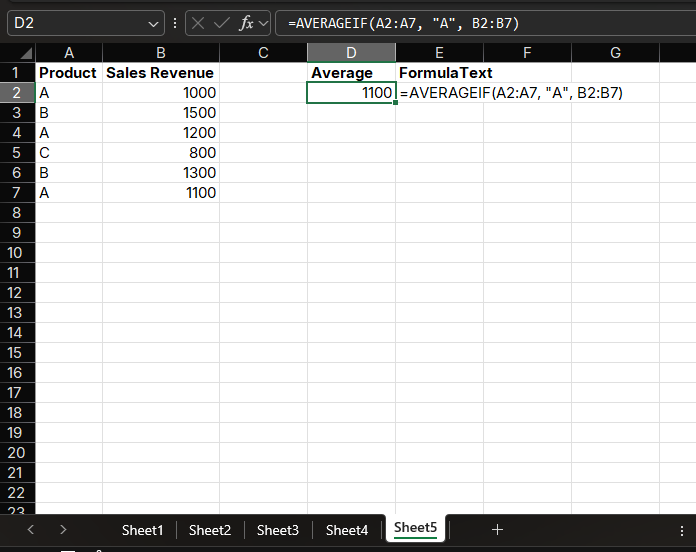Viewport: 696px width, 552px height.
Task: Select cell A5 containing product C
Action: [69, 153]
